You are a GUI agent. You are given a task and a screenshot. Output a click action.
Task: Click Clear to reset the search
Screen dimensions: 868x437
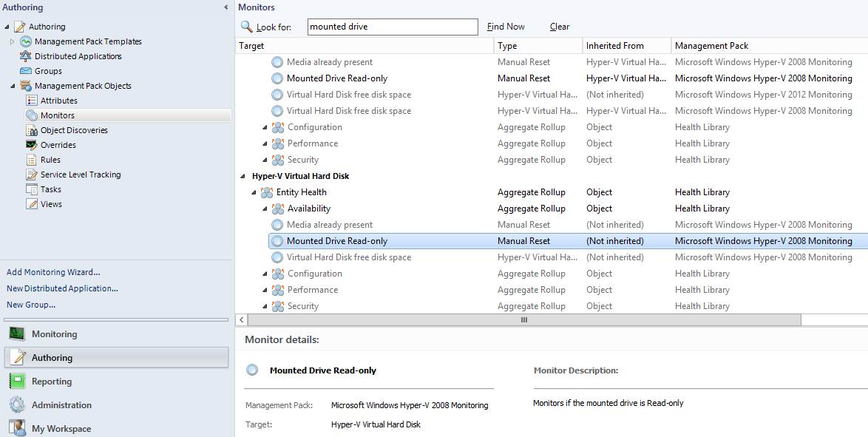click(560, 27)
